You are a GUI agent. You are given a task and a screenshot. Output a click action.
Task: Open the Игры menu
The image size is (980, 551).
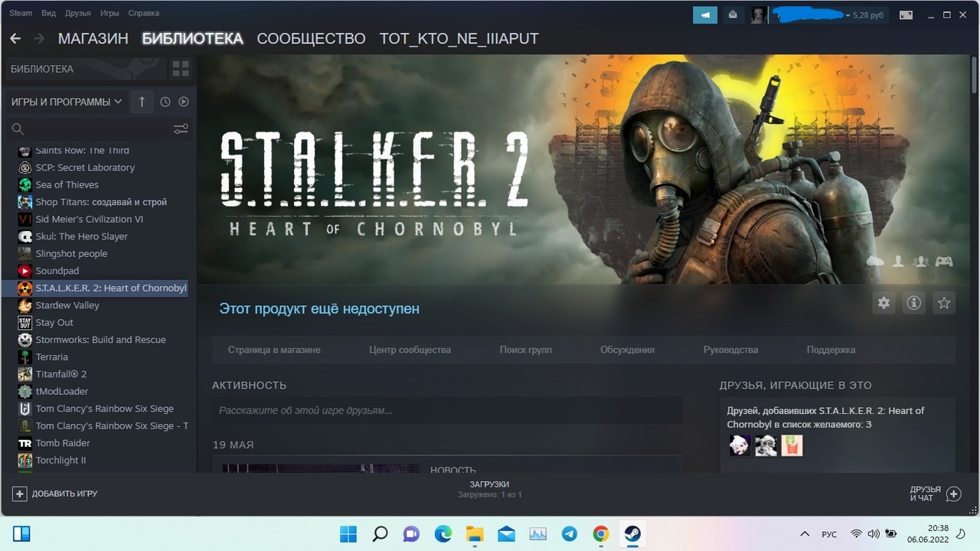pyautogui.click(x=109, y=13)
